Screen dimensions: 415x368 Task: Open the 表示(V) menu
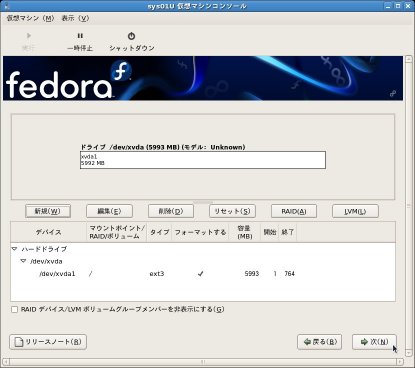[75, 18]
